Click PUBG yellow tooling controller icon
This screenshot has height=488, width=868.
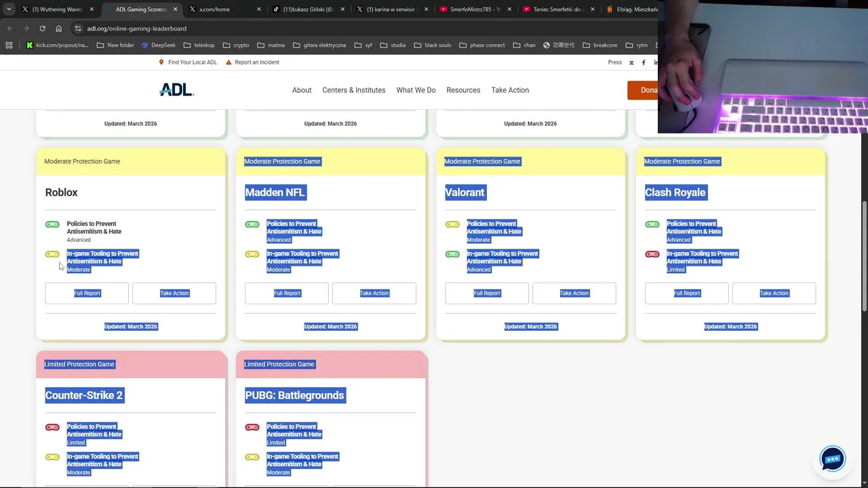point(252,457)
